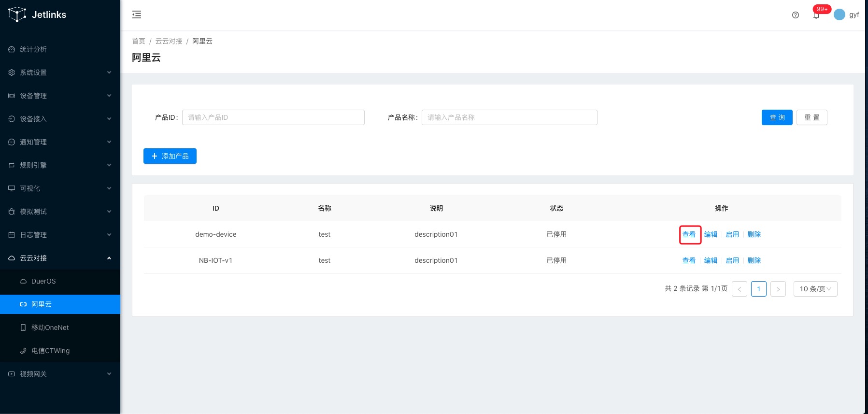Open 电信CTWing from the sidebar

point(50,351)
